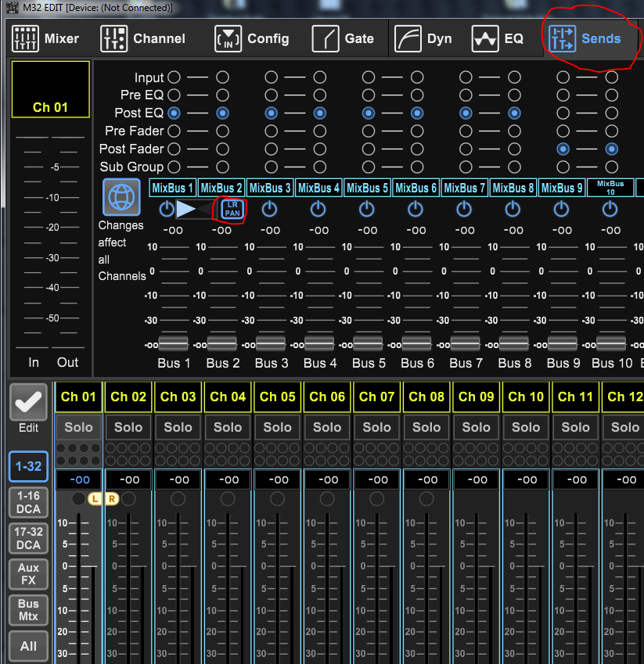Image resolution: width=644 pixels, height=664 pixels.
Task: Select the MixBus 10 label button
Action: pyautogui.click(x=610, y=188)
